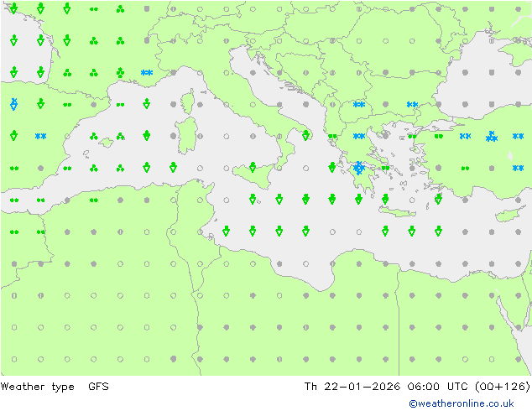Click the green rain dots near Athens
The width and height of the screenshot is (532, 411).
tap(385, 169)
